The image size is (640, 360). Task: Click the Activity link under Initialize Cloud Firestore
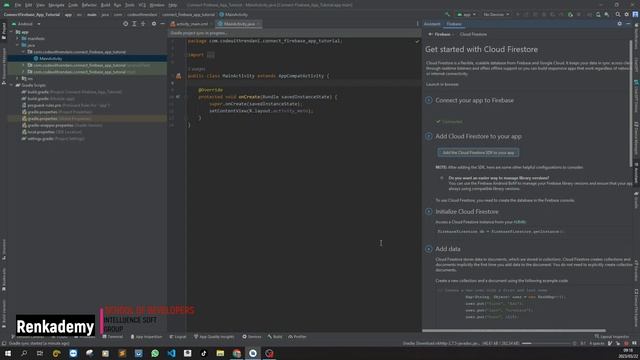click(520, 222)
